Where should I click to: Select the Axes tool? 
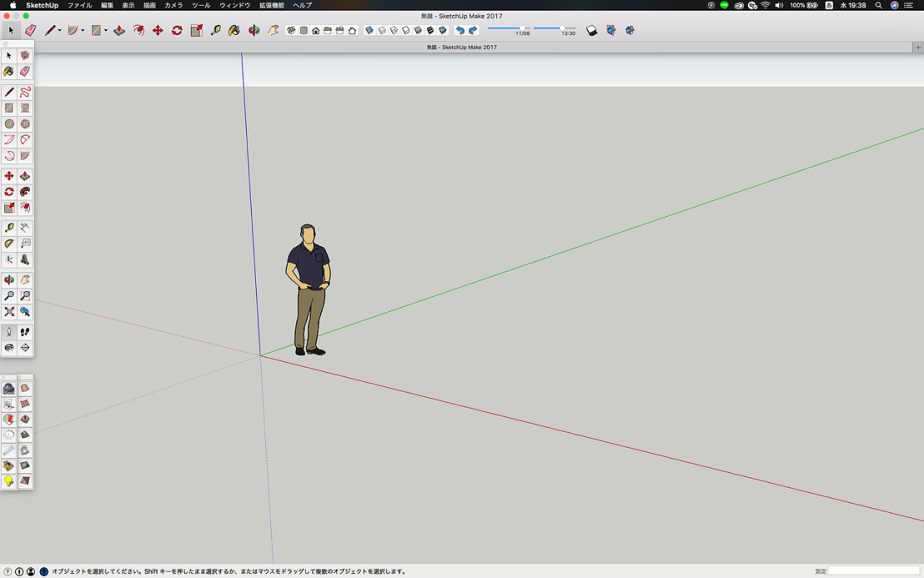9,260
